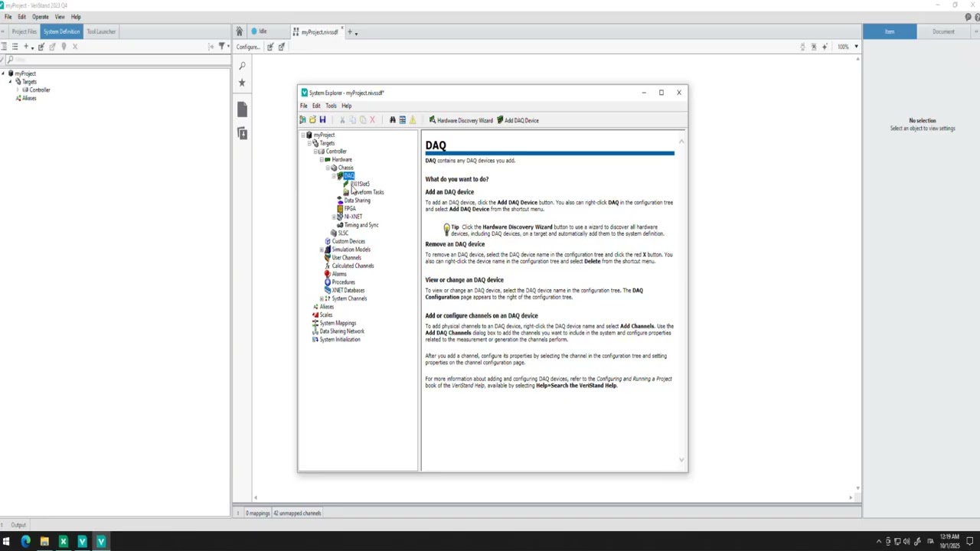Select the Item tab in right panel
The width and height of the screenshot is (980, 551).
click(x=890, y=31)
